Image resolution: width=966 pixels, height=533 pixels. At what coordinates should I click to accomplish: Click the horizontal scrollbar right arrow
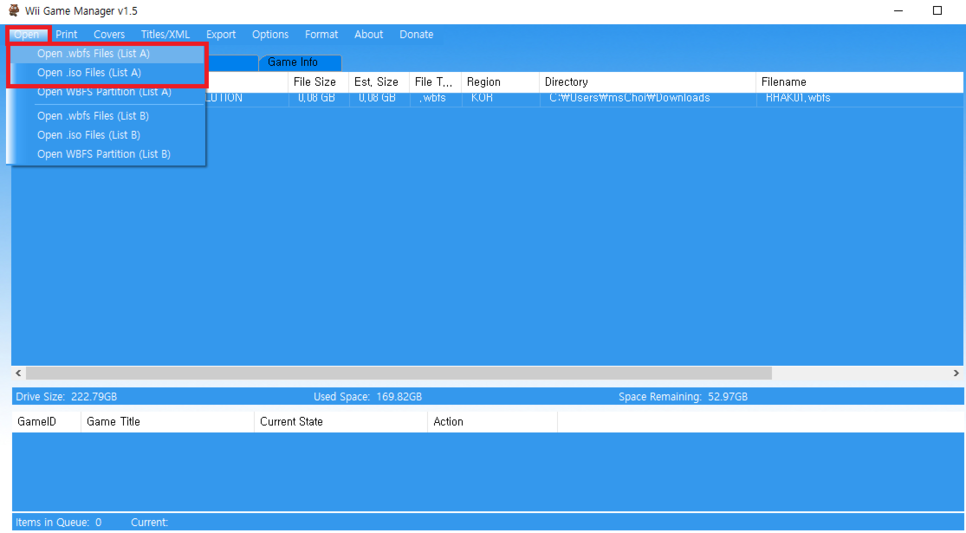pos(956,373)
